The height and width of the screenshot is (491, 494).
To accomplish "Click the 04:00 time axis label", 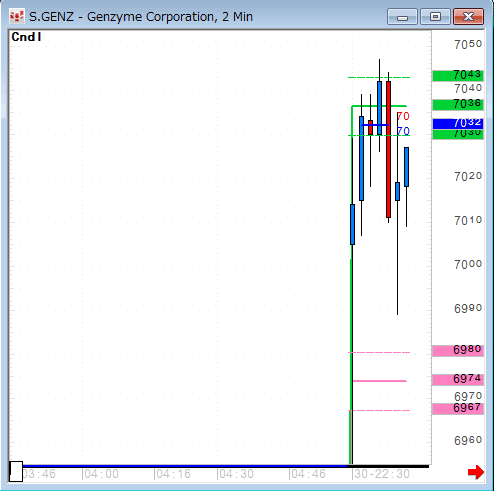I will [x=101, y=474].
